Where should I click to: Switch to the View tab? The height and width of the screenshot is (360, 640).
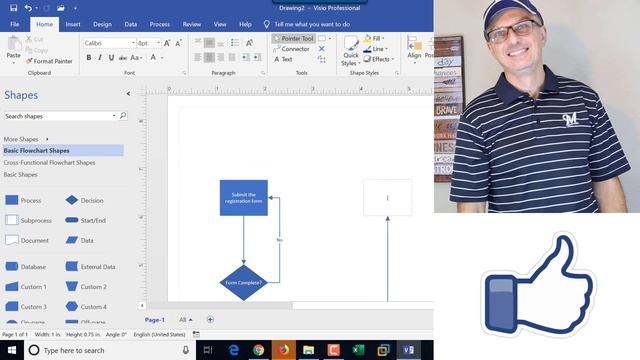tap(220, 24)
